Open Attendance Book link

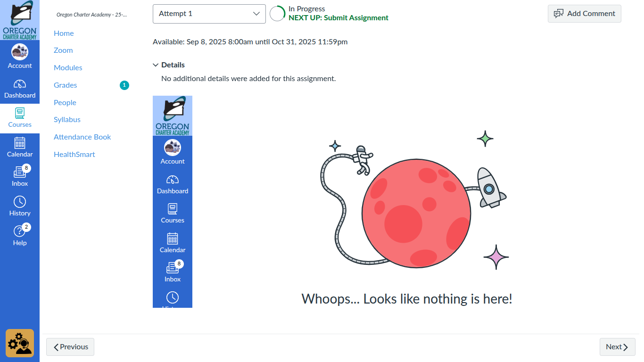click(83, 137)
